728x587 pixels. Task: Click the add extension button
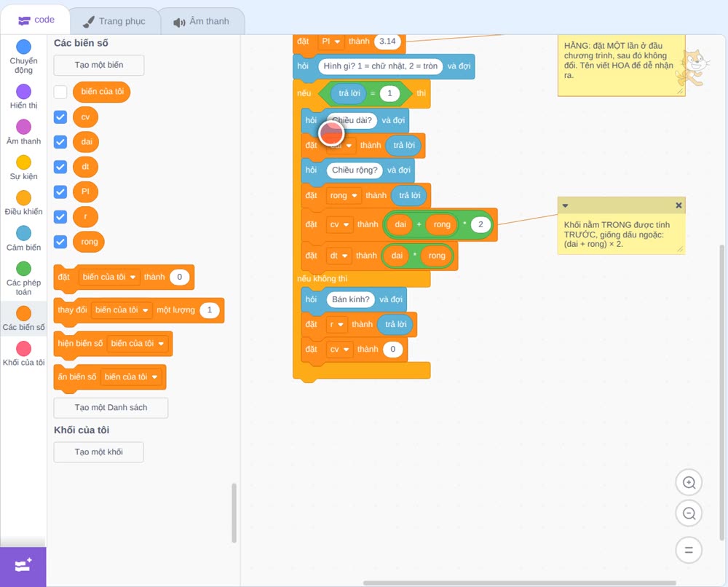click(23, 567)
